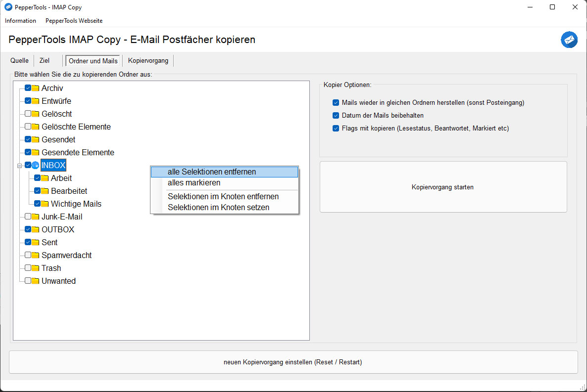
Task: Enable the Unwanted folder checkbox
Action: coord(27,280)
